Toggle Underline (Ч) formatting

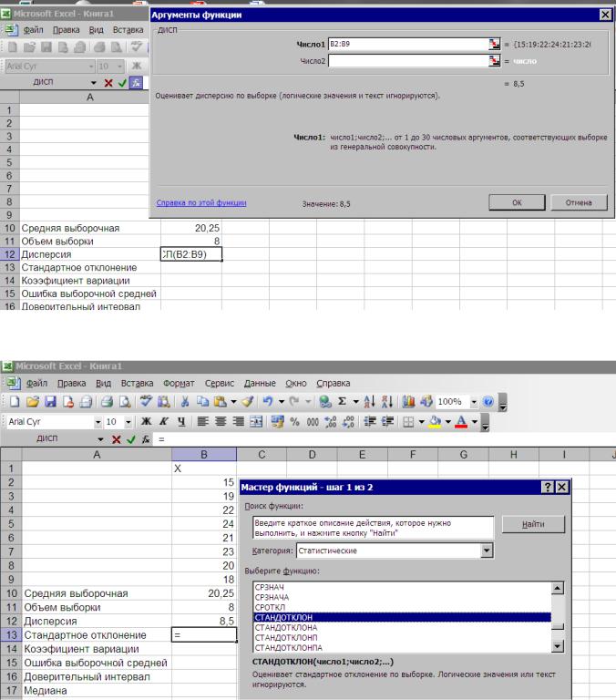pyautogui.click(x=181, y=421)
